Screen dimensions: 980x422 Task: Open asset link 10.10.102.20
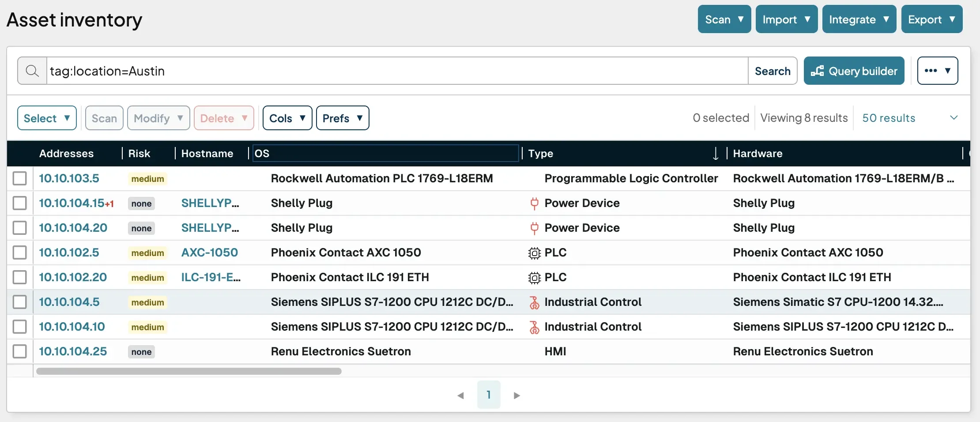point(73,277)
